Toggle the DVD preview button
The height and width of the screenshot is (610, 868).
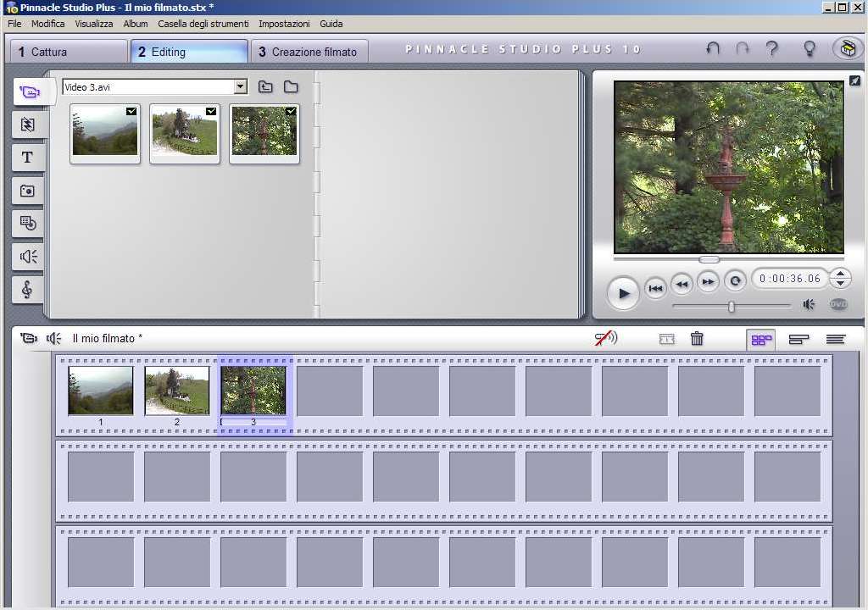pos(838,304)
